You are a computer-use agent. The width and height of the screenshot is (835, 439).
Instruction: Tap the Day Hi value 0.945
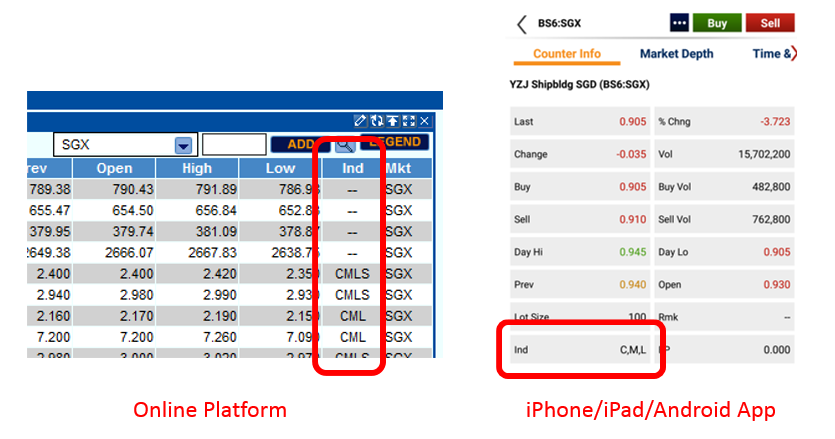click(633, 252)
